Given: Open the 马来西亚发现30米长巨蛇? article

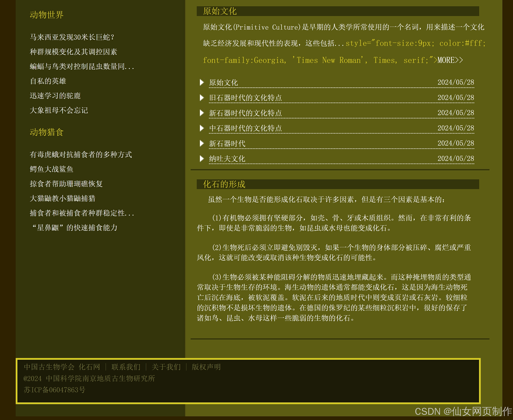Looking at the screenshot, I should point(72,37).
